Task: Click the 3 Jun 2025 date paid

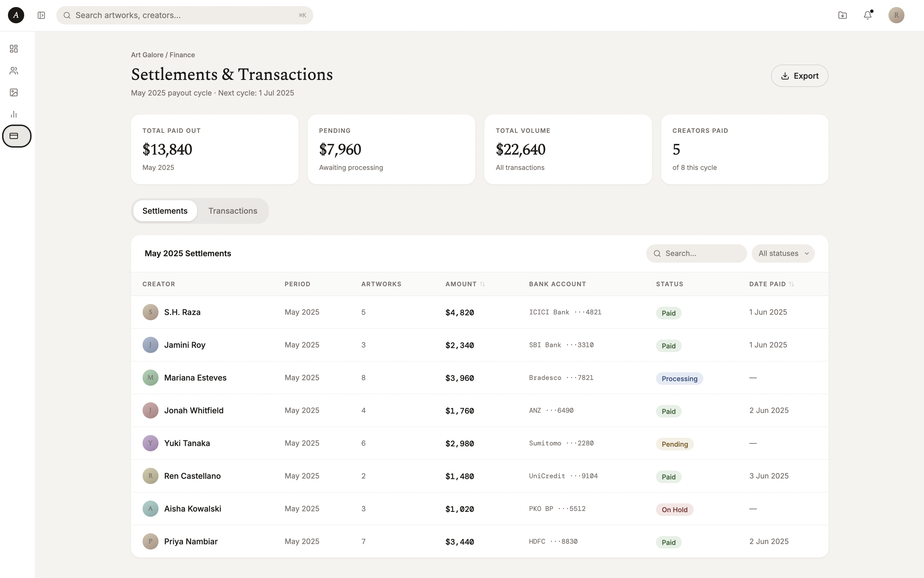Action: click(769, 476)
